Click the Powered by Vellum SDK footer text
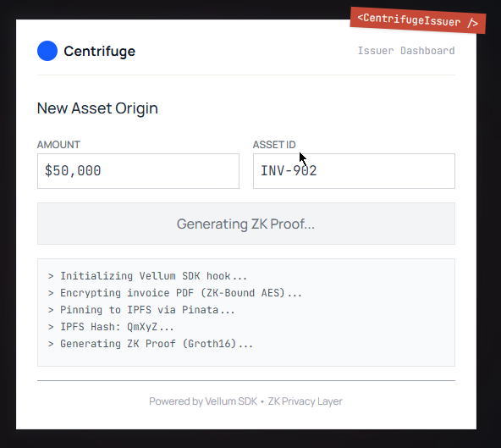Image resolution: width=501 pixels, height=448 pixels. pos(245,401)
